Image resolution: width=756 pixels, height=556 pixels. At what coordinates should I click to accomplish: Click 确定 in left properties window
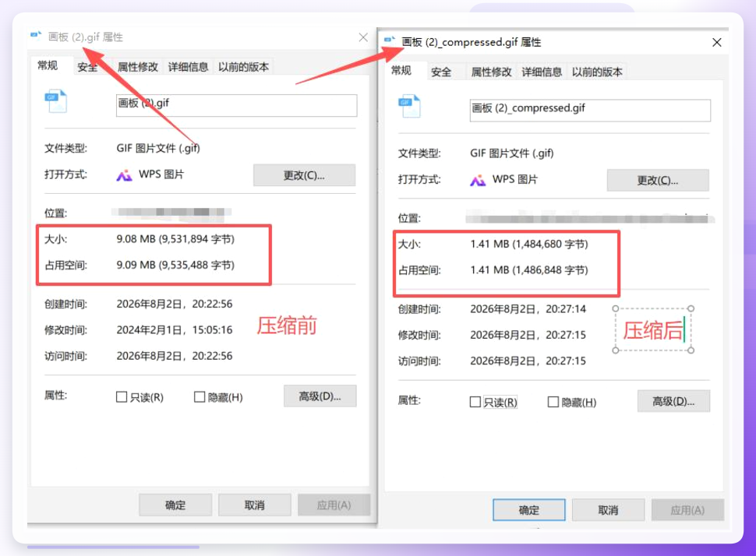point(175,505)
